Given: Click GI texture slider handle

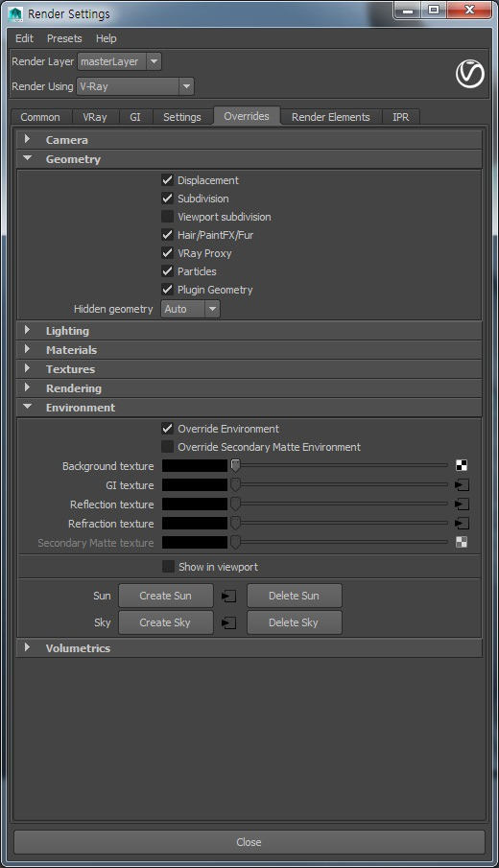Looking at the screenshot, I should [235, 484].
